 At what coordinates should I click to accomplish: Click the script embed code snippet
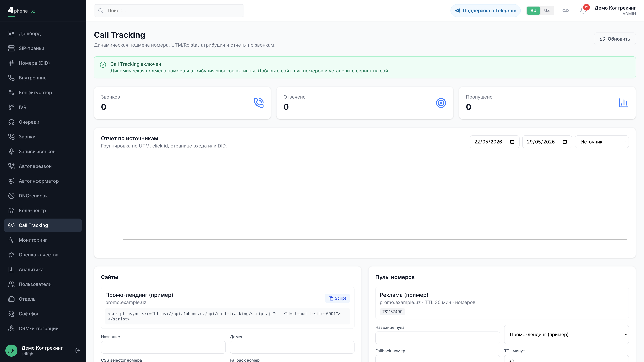coord(228,316)
